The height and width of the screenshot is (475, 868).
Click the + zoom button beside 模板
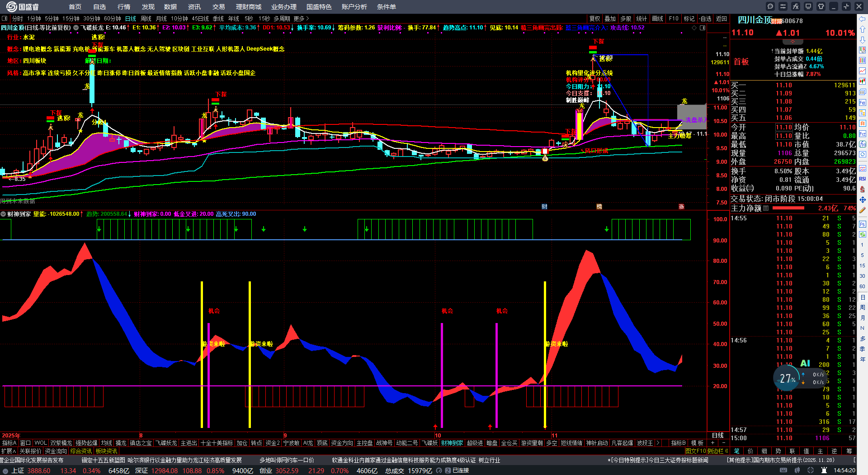point(713,443)
